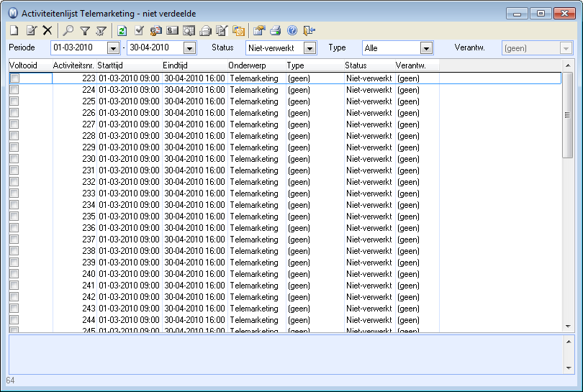Click the checkmark complete toolbar icon
583x392 pixels.
click(139, 30)
